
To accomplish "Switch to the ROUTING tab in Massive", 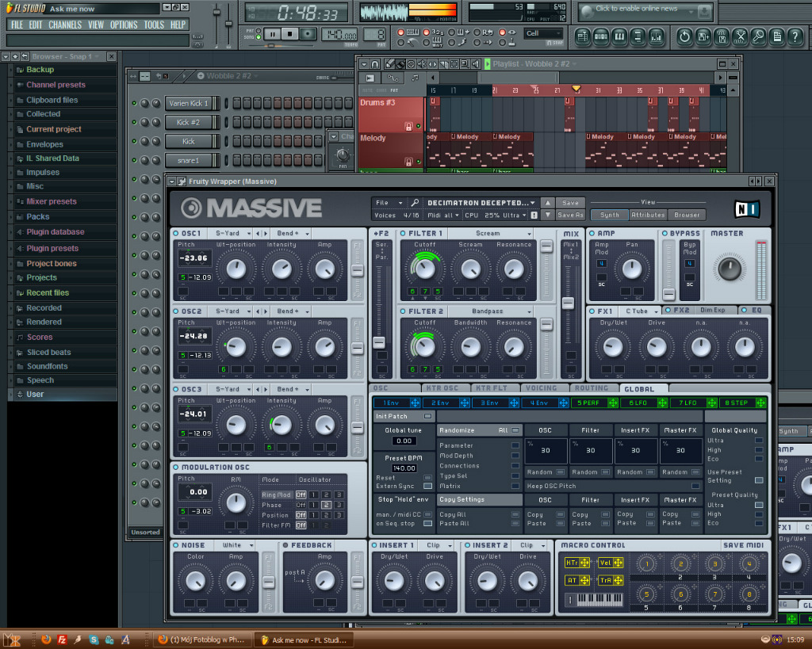I will [592, 388].
